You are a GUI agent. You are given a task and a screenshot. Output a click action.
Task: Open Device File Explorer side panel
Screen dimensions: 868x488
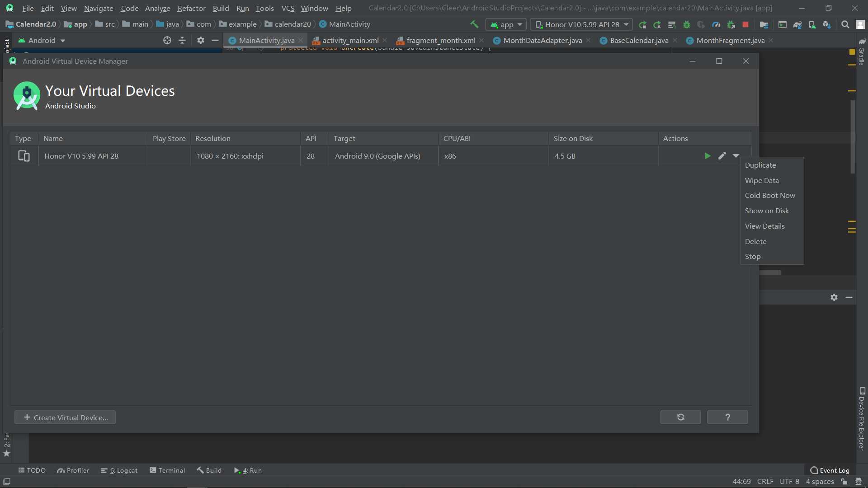(x=862, y=418)
